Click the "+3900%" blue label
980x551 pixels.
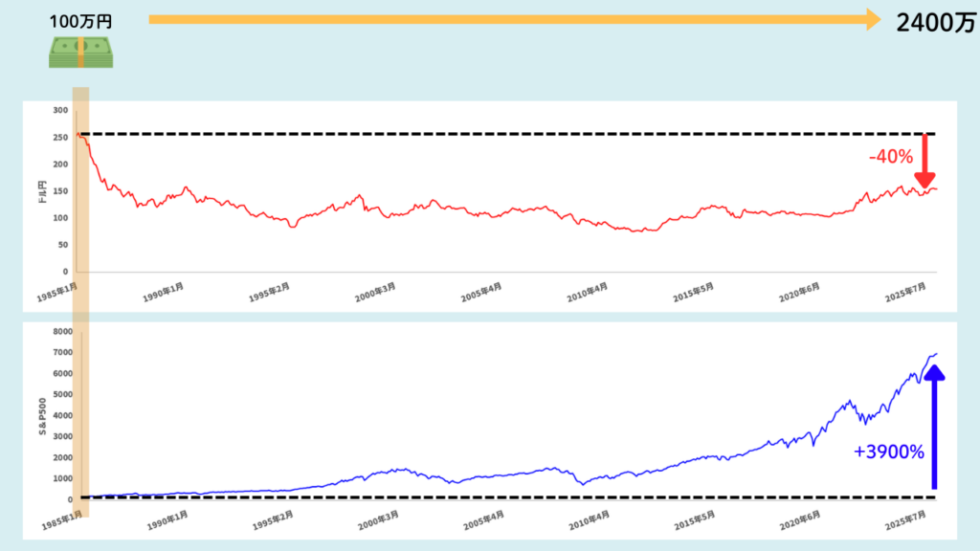pos(887,452)
